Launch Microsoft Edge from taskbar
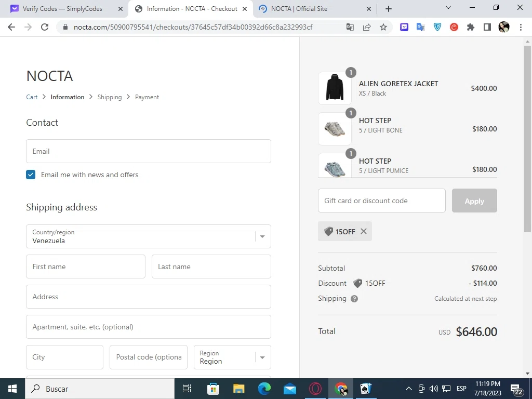This screenshot has width=532, height=399. pos(264,389)
